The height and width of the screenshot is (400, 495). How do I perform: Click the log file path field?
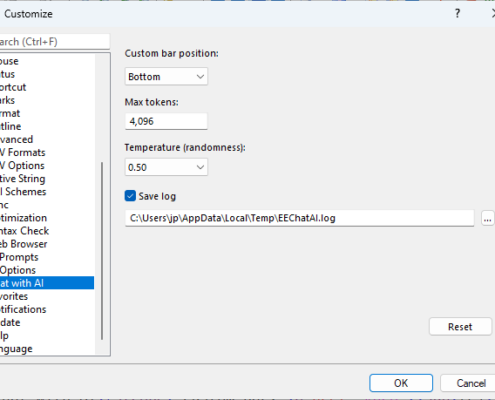299,218
